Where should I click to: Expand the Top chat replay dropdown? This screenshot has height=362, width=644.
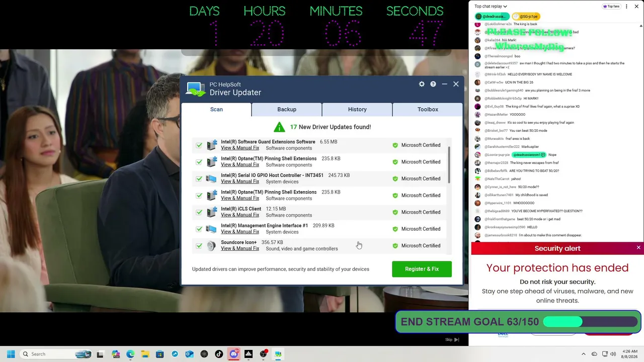491,7
